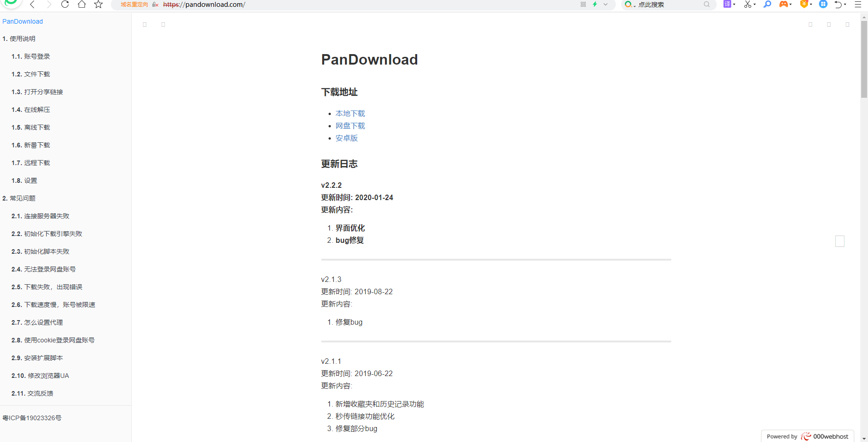Image resolution: width=868 pixels, height=442 pixels.
Task: Click the yellow yen shield icon
Action: point(804,4)
